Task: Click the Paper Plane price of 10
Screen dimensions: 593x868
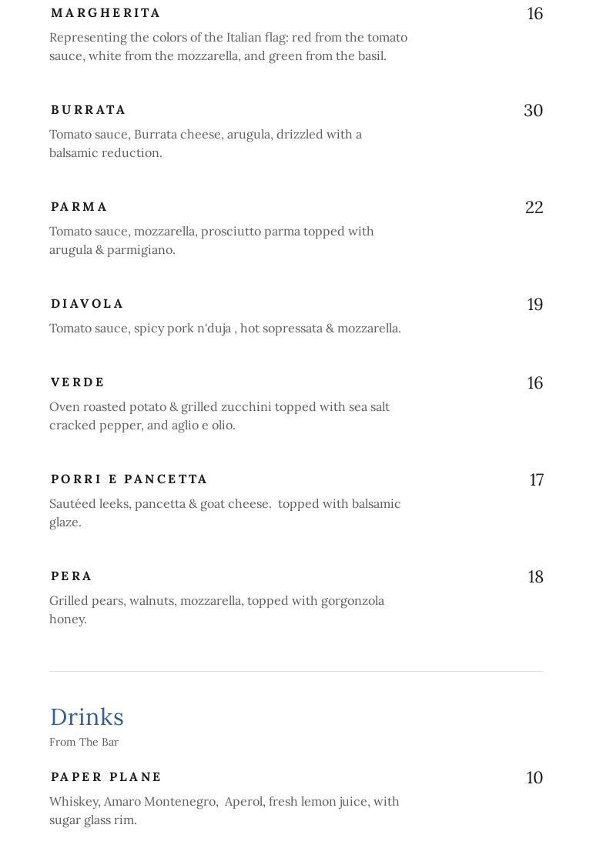Action: 534,778
